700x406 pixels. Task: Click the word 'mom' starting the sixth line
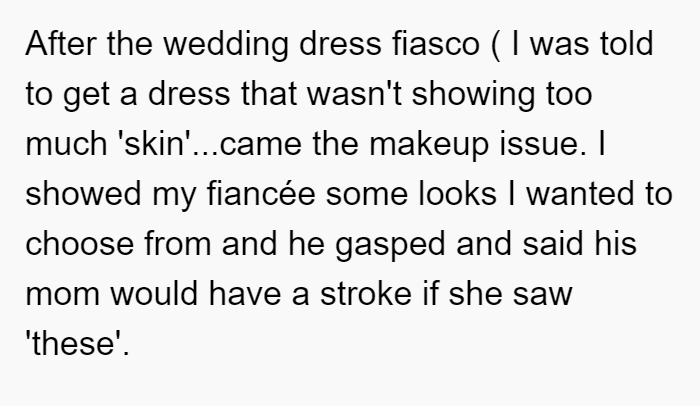(62, 294)
